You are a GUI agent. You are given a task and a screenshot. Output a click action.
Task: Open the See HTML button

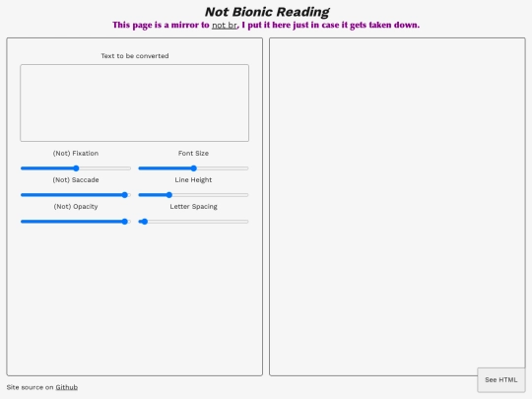[501, 380]
